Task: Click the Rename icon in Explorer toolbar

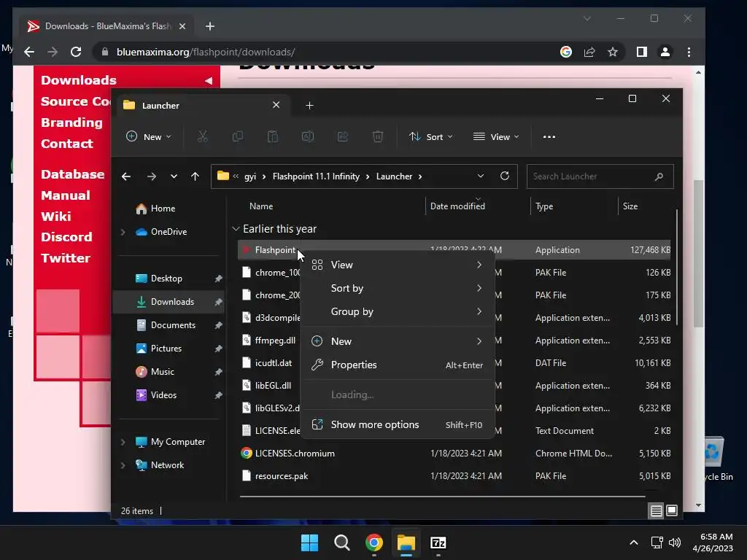Action: coord(308,136)
